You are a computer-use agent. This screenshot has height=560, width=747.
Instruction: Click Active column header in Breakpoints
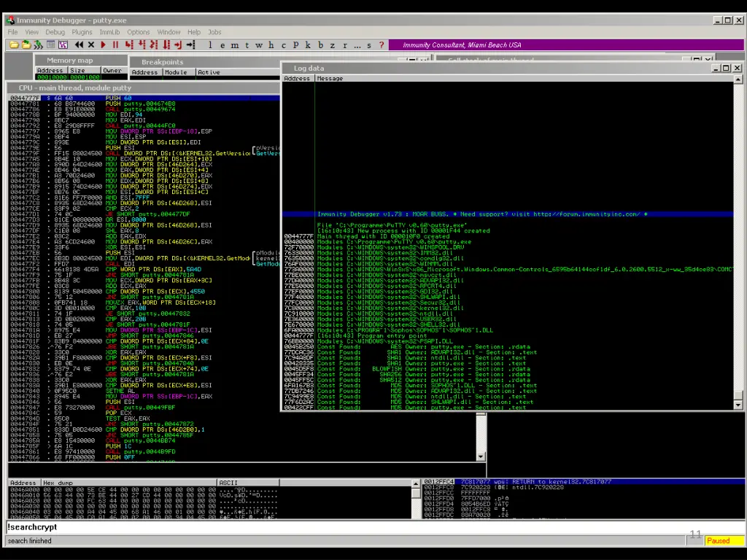coord(238,72)
